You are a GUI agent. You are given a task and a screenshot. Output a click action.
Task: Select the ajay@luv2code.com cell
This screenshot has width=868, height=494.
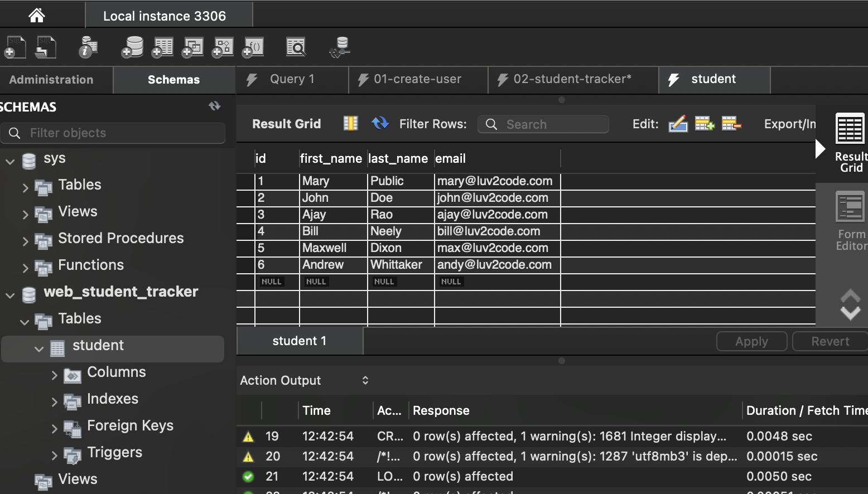pyautogui.click(x=498, y=215)
